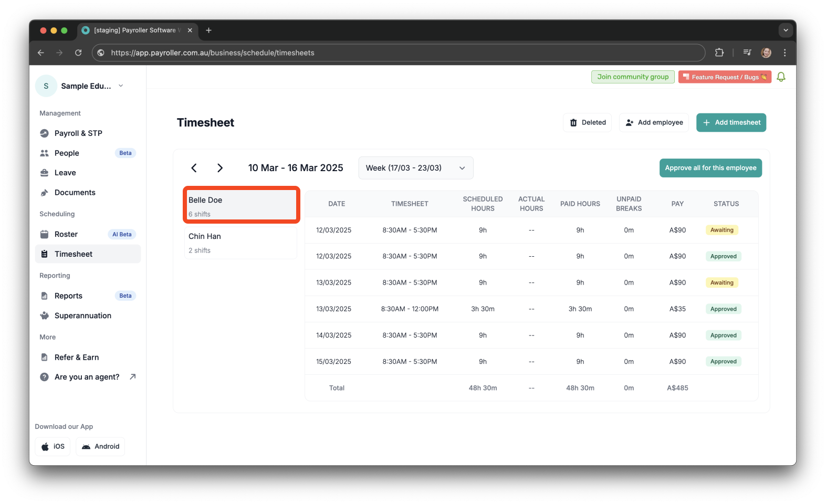This screenshot has width=826, height=504.
Task: Reload the page
Action: pyautogui.click(x=78, y=52)
